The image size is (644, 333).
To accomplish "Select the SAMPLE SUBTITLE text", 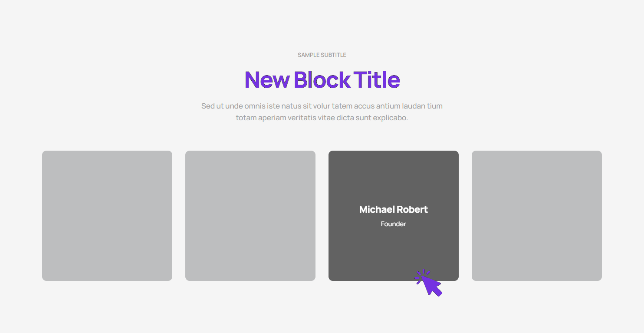I will (x=322, y=55).
